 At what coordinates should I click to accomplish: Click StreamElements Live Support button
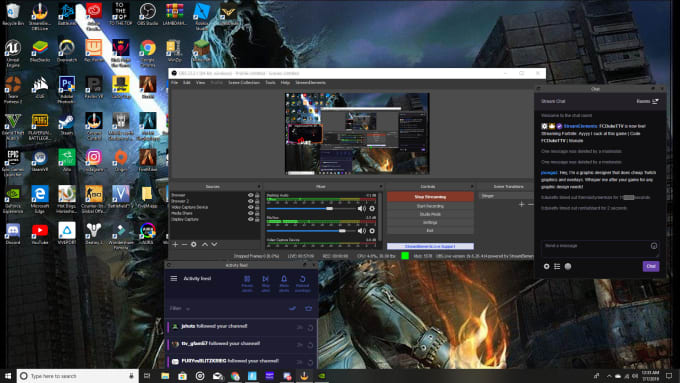pos(430,246)
